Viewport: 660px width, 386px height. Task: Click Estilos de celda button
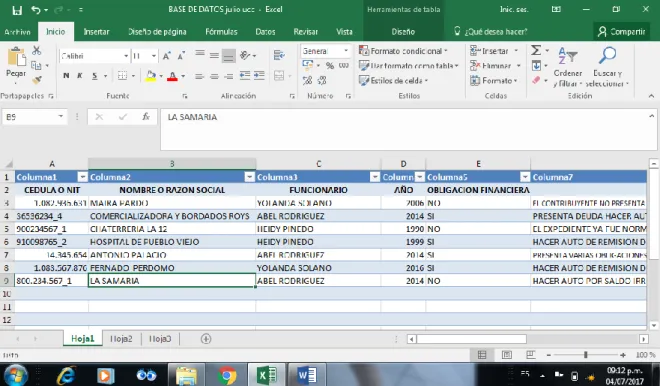[x=393, y=80]
